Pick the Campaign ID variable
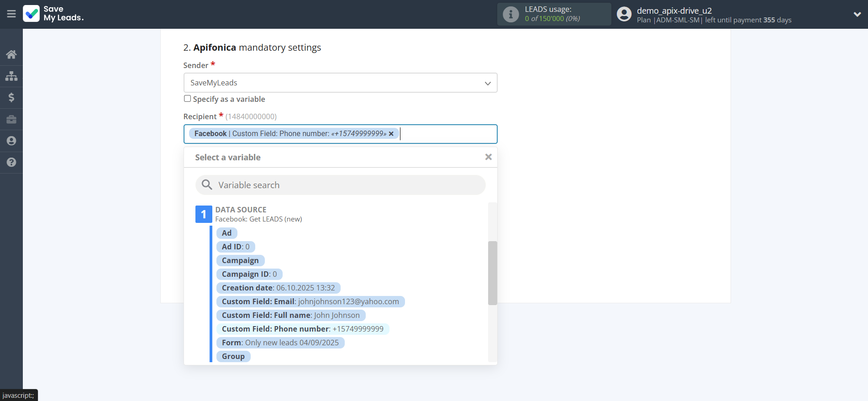 [x=249, y=274]
